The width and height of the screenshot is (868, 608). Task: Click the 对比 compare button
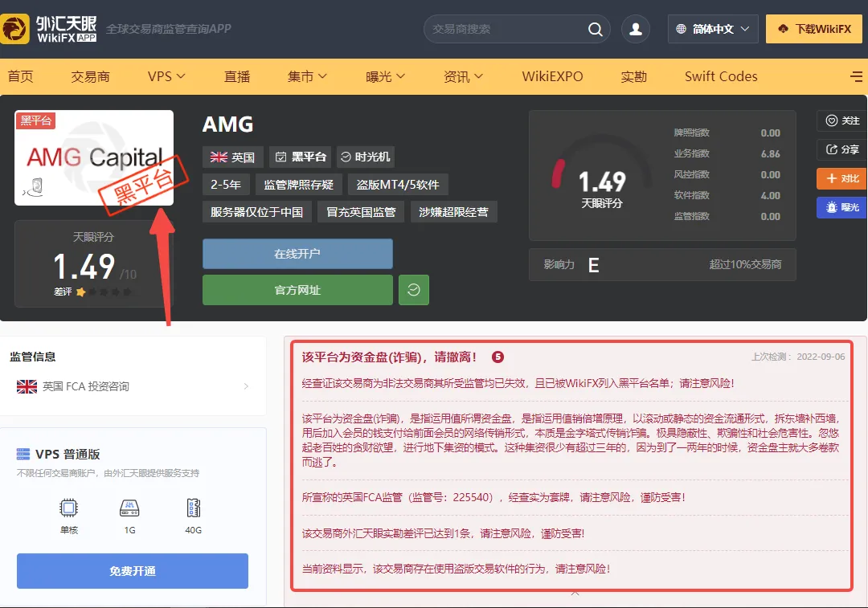click(x=842, y=178)
